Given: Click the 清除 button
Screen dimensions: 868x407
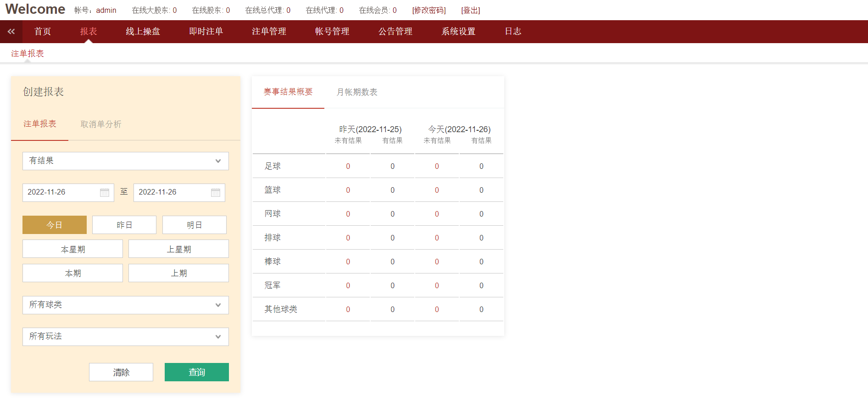Looking at the screenshot, I should coord(121,372).
